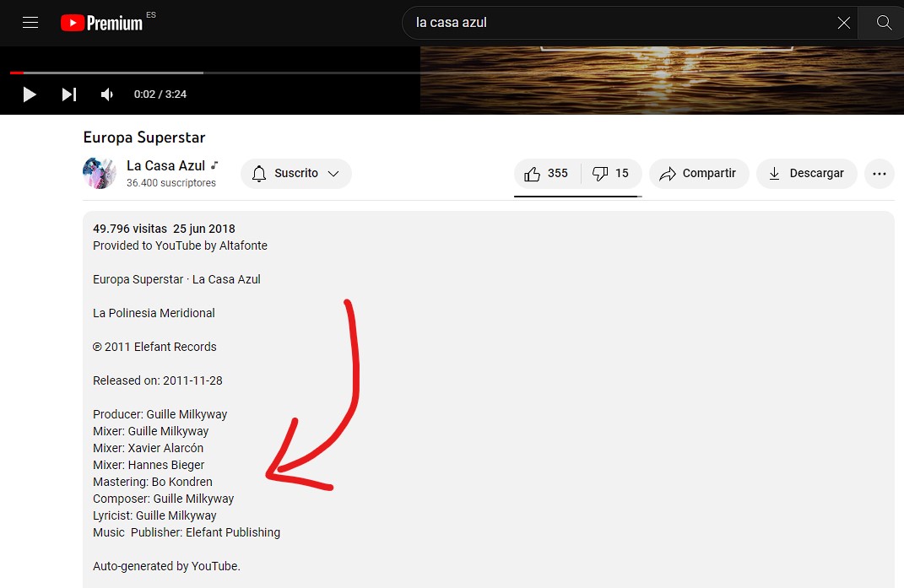Viewport: 904px width, 588px height.
Task: Click the Compartir share button
Action: (699, 174)
